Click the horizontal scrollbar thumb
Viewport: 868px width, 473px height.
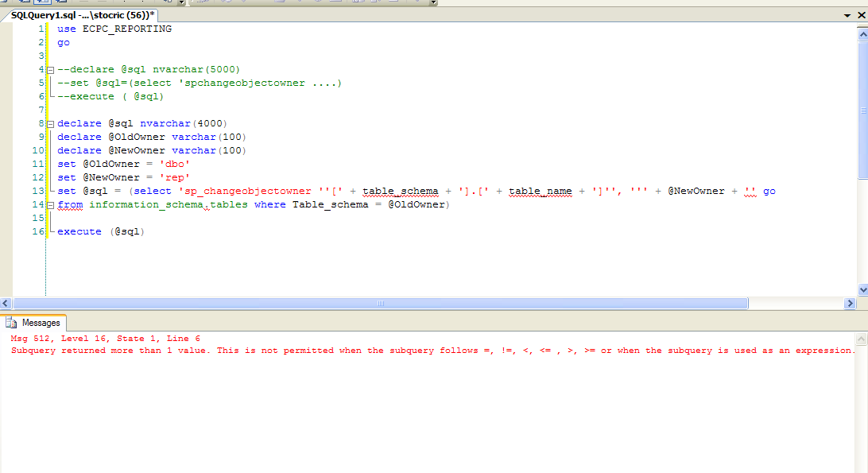[x=380, y=303]
